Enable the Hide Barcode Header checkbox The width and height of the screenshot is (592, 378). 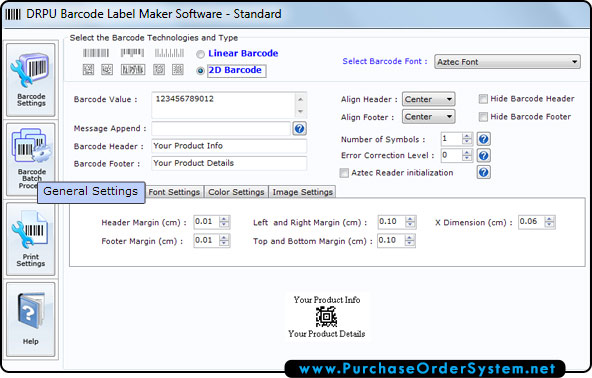pyautogui.click(x=483, y=99)
